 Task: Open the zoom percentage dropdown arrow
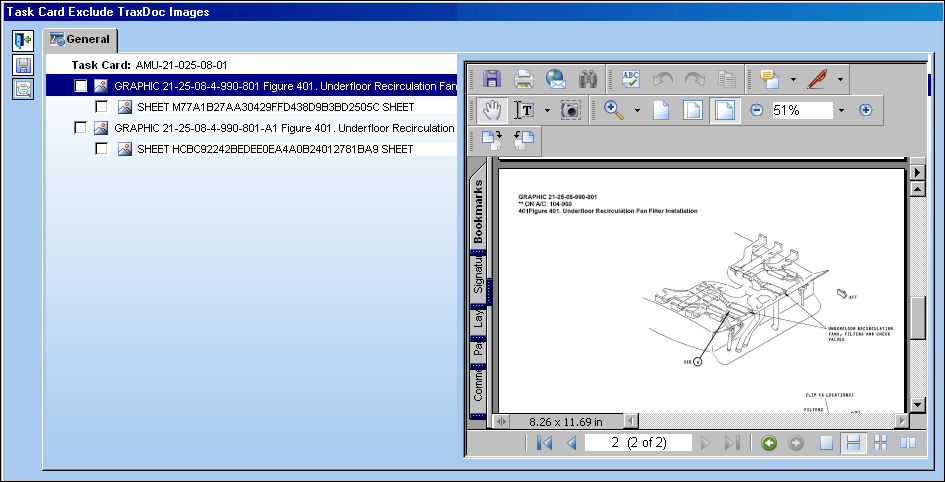point(841,110)
